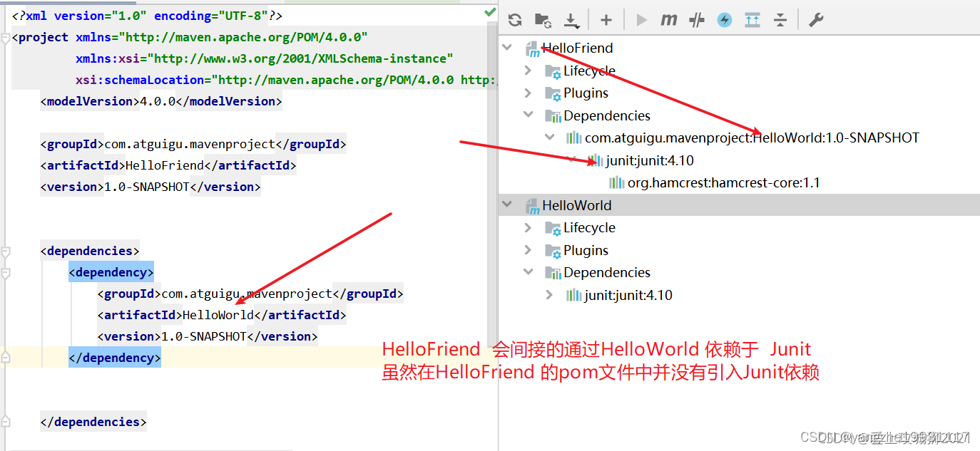Viewport: 980px width, 451px height.
Task: Expand Lifecycle under HelloWorld
Action: coord(528,227)
